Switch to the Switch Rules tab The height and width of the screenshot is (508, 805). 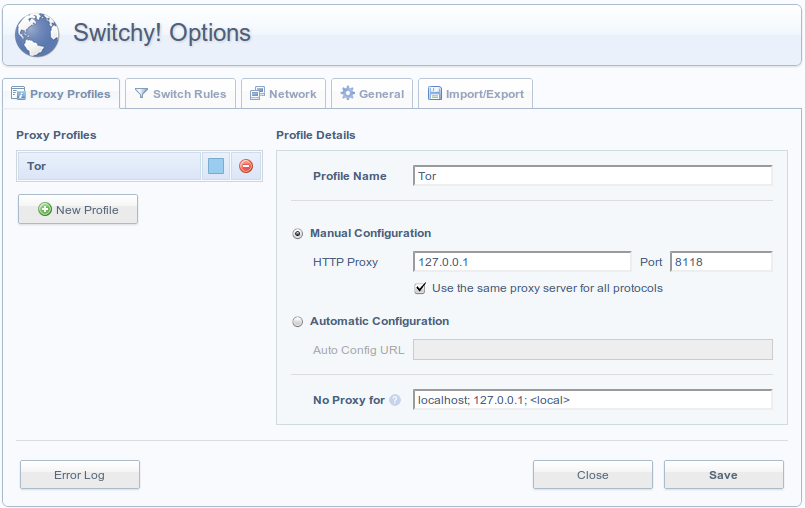click(x=180, y=93)
